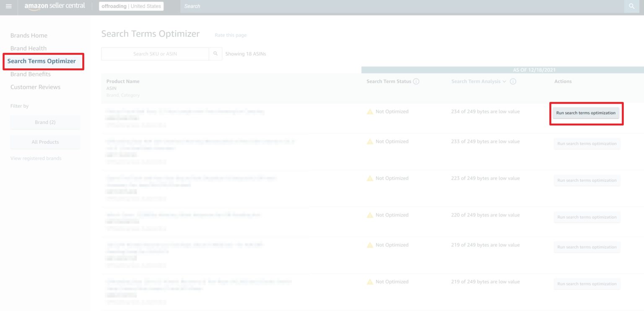644x311 pixels.
Task: Click the Amazon Seller Central logo
Action: coord(55,6)
